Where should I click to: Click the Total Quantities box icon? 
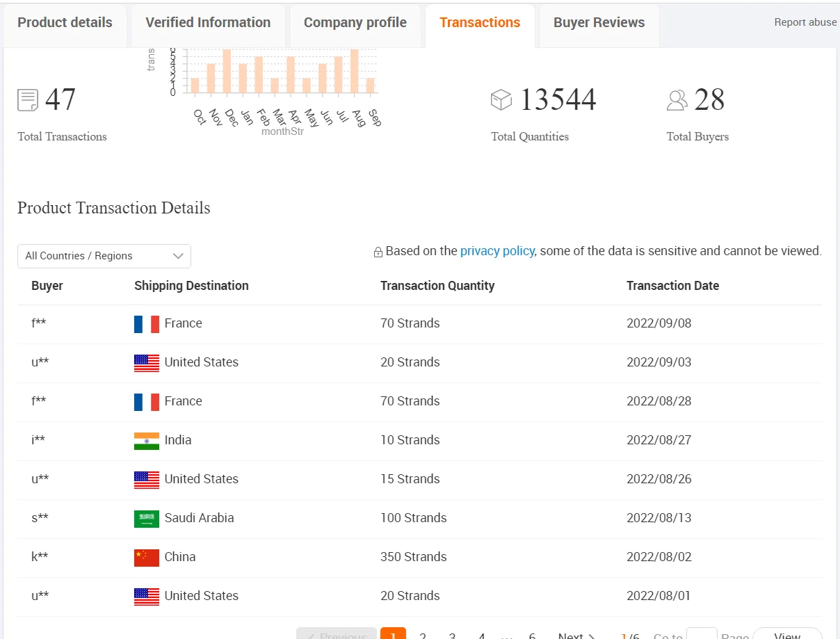pos(501,100)
